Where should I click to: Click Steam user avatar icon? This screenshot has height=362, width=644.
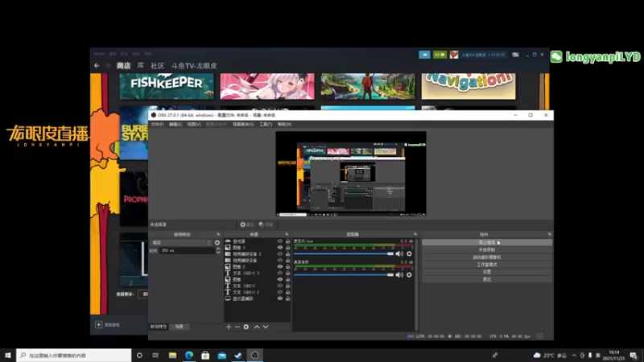tap(454, 55)
